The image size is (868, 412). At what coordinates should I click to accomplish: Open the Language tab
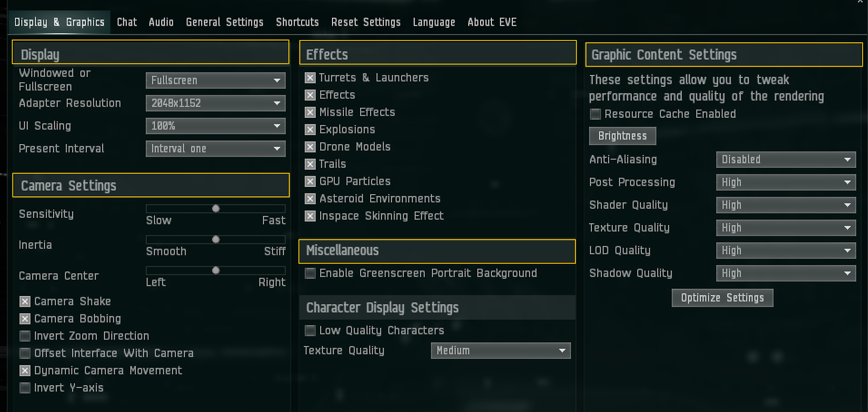pyautogui.click(x=434, y=22)
